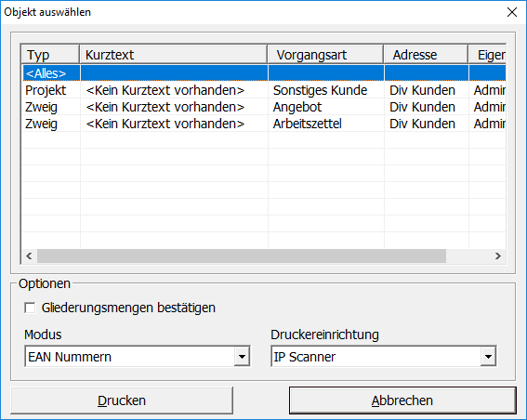
Task: Click the Sonstiges Kunde cell
Action: click(x=320, y=90)
